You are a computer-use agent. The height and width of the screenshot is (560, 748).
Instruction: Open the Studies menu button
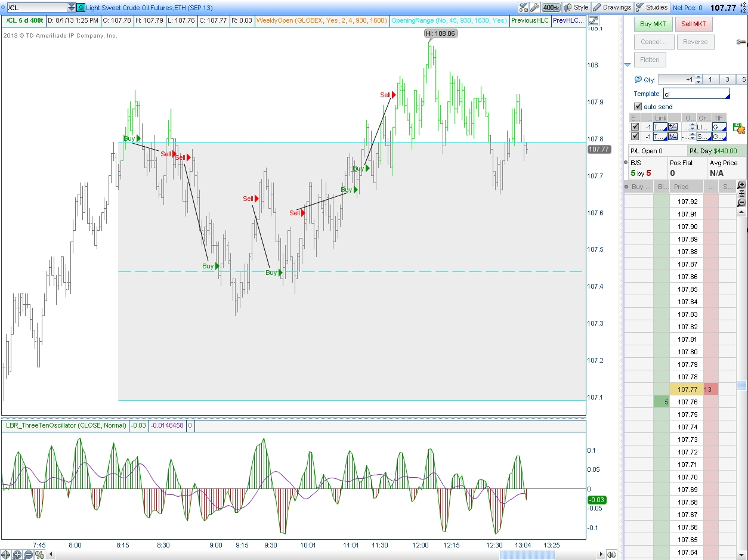click(651, 7)
